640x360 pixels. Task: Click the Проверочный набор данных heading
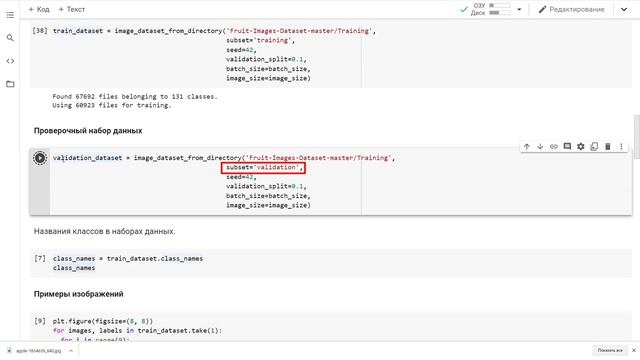coord(88,131)
